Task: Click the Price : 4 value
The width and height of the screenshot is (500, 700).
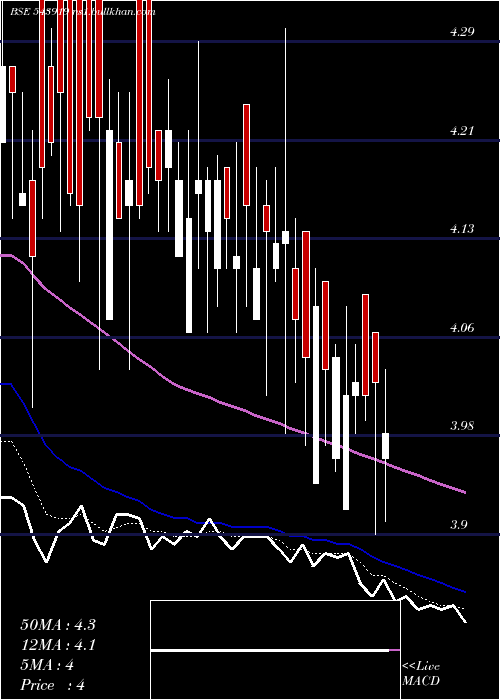Action: 53,685
